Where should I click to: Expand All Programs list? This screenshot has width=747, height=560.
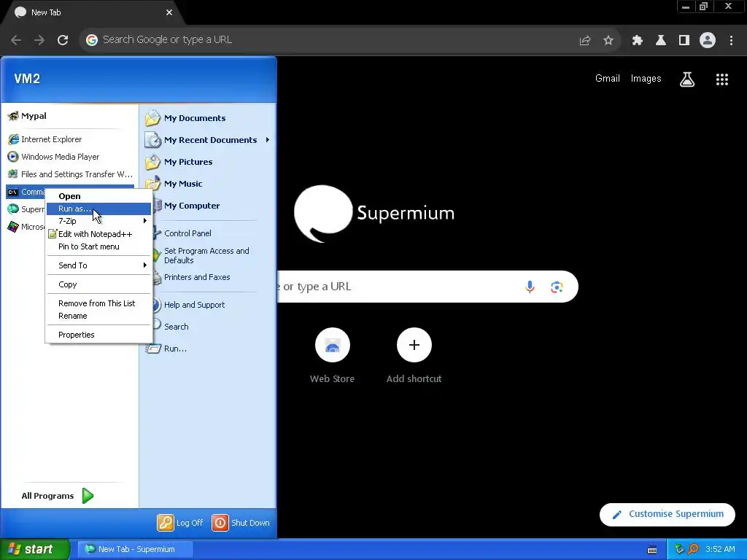tap(58, 496)
